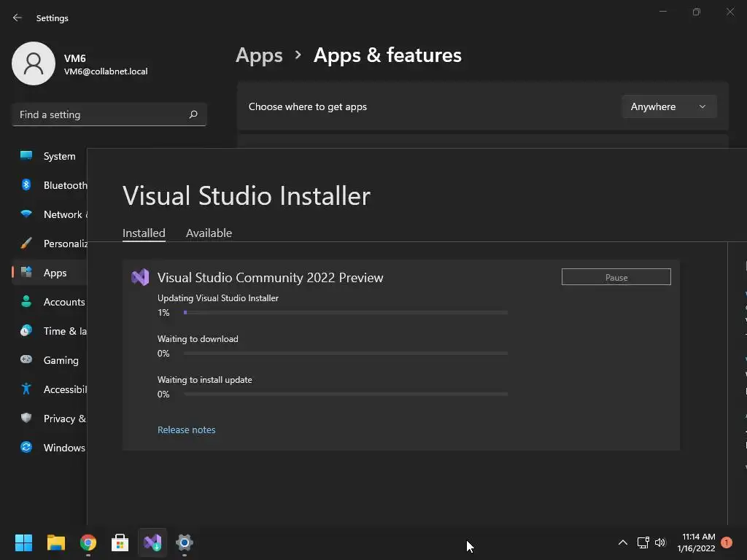Screen dimensions: 747x560
Task: Pause the Visual Studio update
Action: tap(616, 277)
